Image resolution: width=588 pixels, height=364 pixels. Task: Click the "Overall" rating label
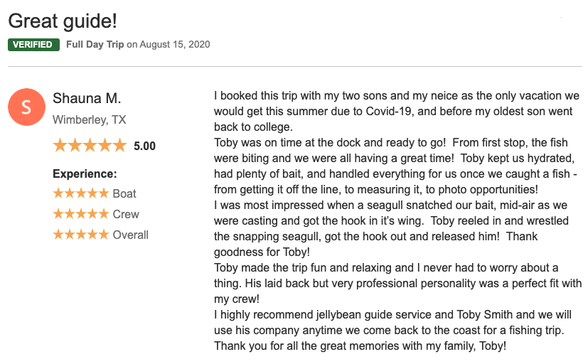click(x=131, y=235)
